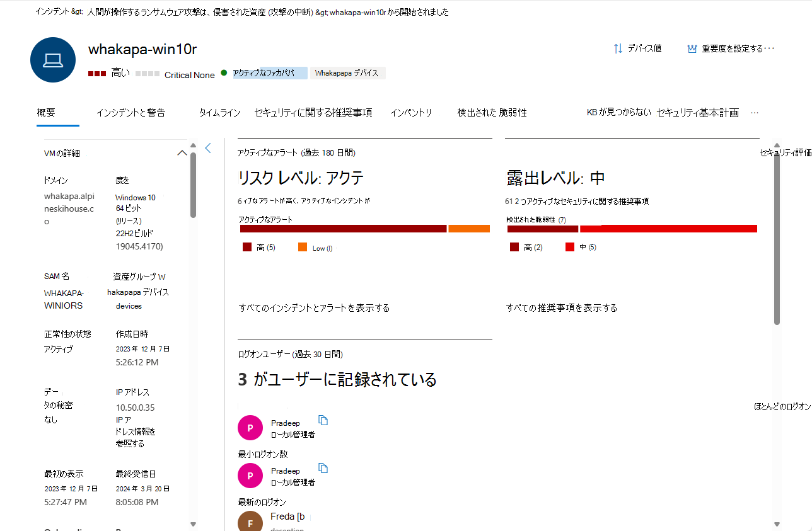Click the device name whakapa-win10r heading
This screenshot has width=812, height=531.
coord(142,50)
